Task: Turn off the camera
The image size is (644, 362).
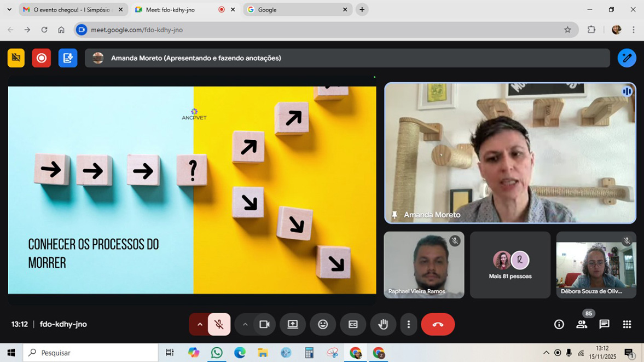Action: click(264, 325)
